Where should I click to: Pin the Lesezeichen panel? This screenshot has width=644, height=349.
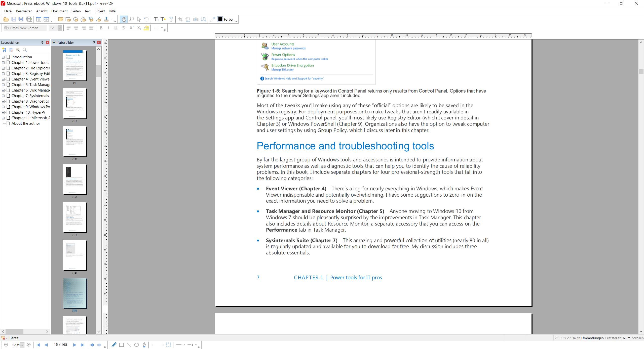click(x=42, y=42)
